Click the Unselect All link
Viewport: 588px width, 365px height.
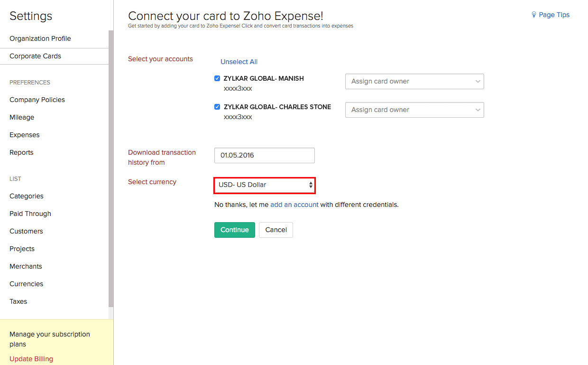coord(239,62)
